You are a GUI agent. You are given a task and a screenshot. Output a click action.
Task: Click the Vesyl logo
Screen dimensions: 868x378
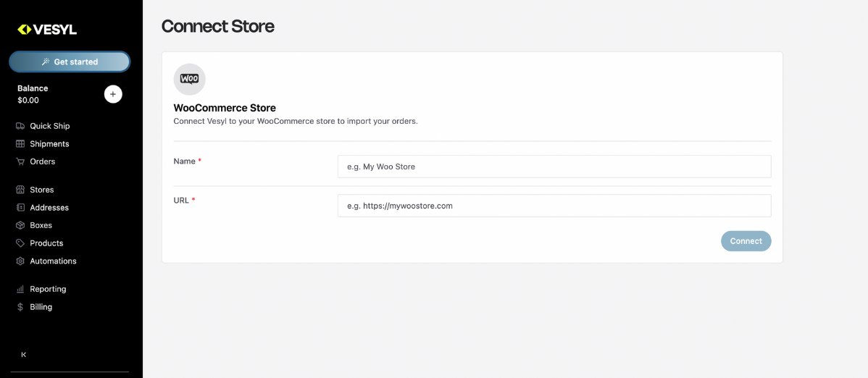click(x=47, y=30)
